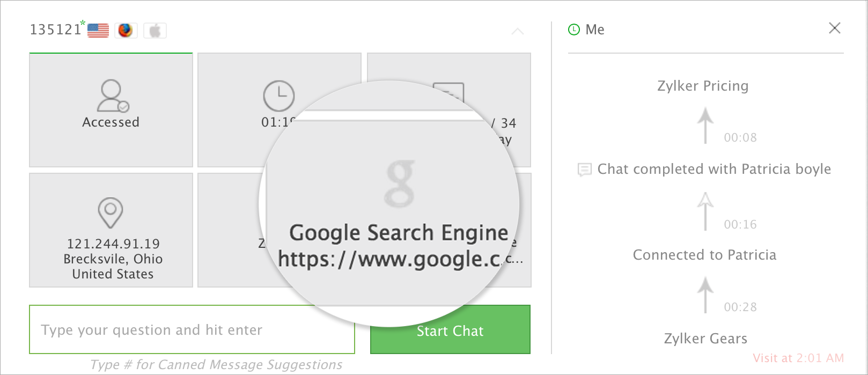Screen dimensions: 868x375
Task: Click the United States flag icon
Action: coord(98,31)
